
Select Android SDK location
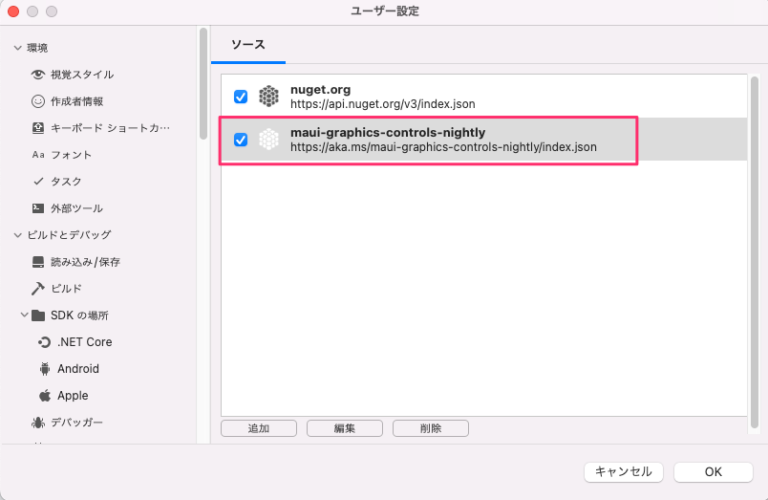[x=78, y=369]
